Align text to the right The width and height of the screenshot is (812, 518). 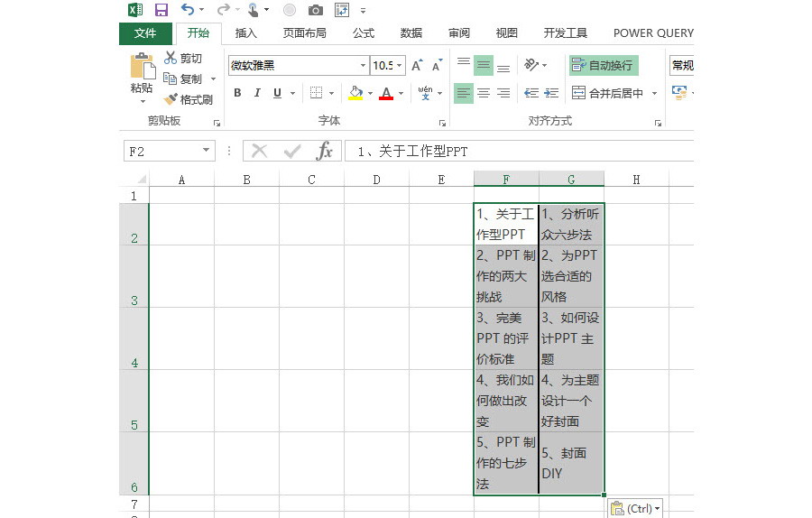[503, 93]
